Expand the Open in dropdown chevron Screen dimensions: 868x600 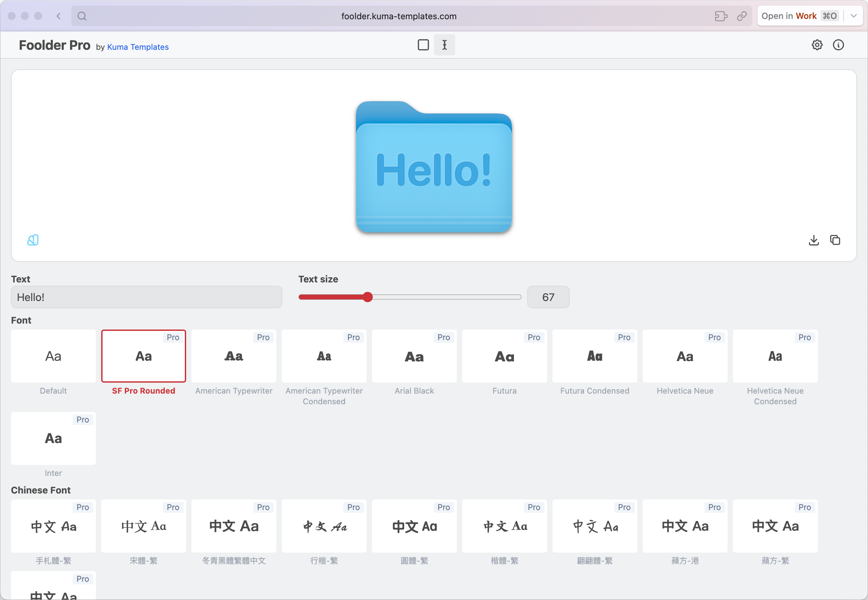[854, 16]
